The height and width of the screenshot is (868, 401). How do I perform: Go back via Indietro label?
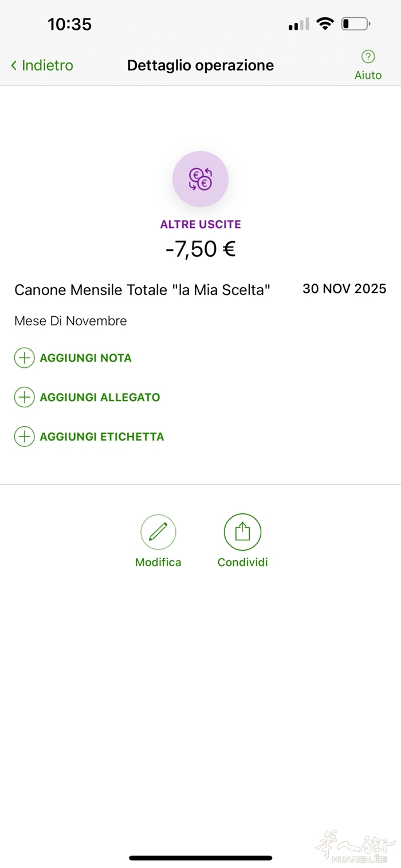[48, 65]
